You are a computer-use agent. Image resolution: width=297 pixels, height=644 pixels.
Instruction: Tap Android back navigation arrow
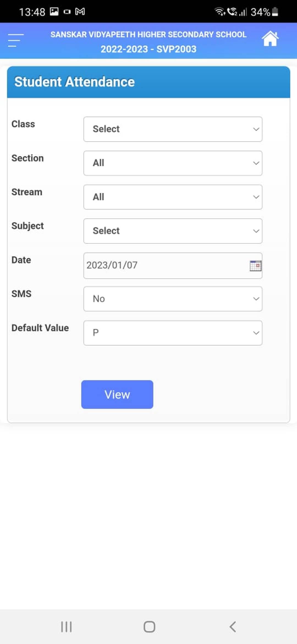pyautogui.click(x=233, y=627)
